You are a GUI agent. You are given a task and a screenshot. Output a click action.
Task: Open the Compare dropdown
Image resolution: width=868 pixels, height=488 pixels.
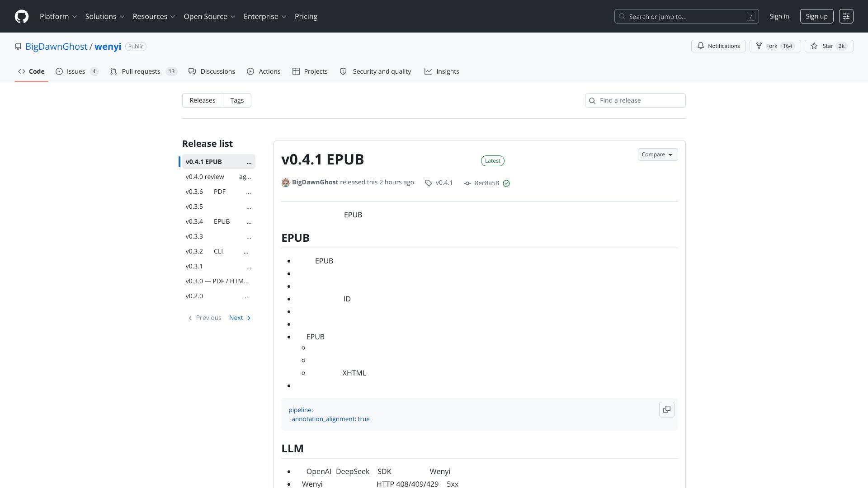[658, 155]
